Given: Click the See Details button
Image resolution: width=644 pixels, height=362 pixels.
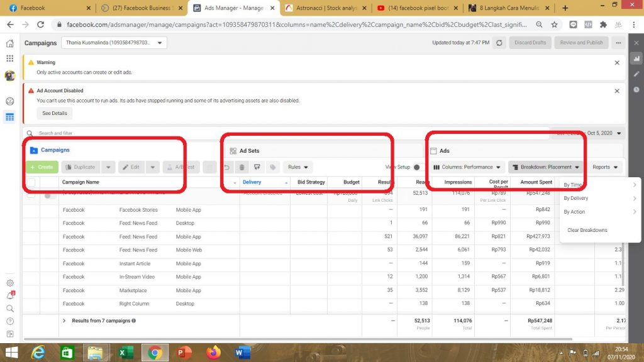Looking at the screenshot, I should pyautogui.click(x=54, y=113).
